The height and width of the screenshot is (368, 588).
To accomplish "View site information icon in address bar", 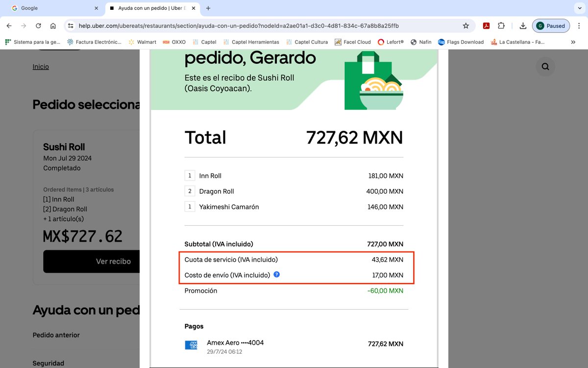I will [71, 26].
